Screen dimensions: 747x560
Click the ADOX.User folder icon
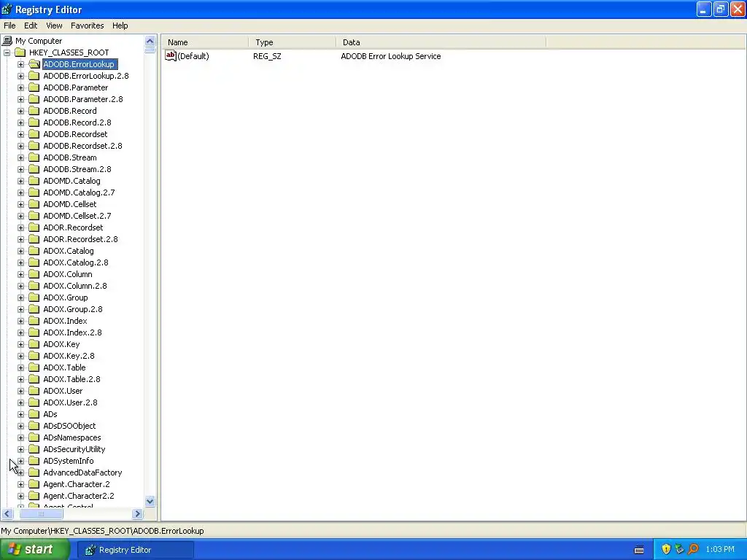[x=34, y=391]
